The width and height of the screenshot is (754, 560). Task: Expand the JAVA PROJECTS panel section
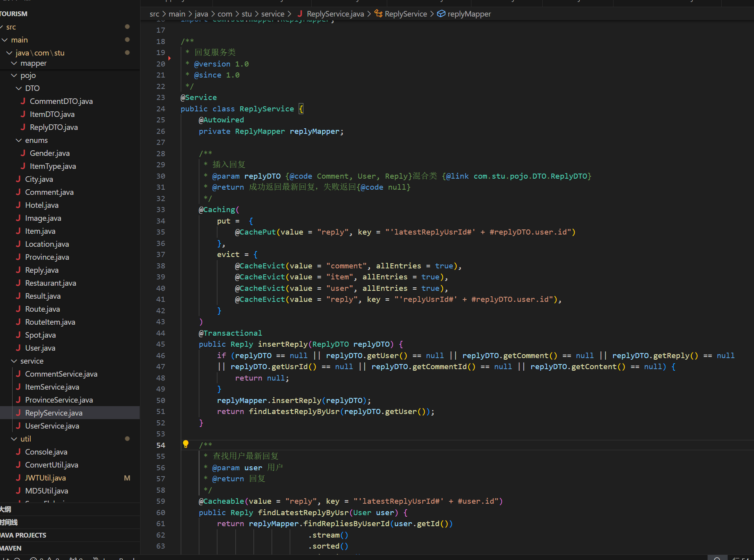click(x=24, y=535)
